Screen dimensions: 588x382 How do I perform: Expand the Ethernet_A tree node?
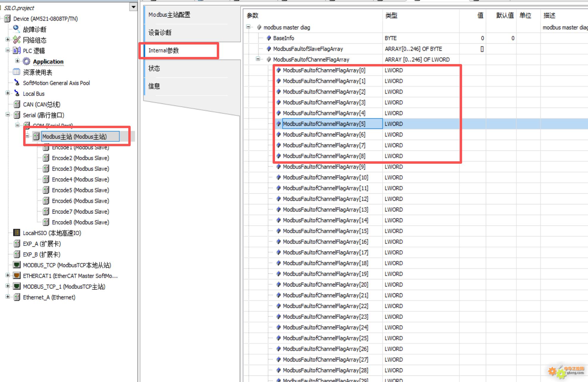tap(8, 297)
